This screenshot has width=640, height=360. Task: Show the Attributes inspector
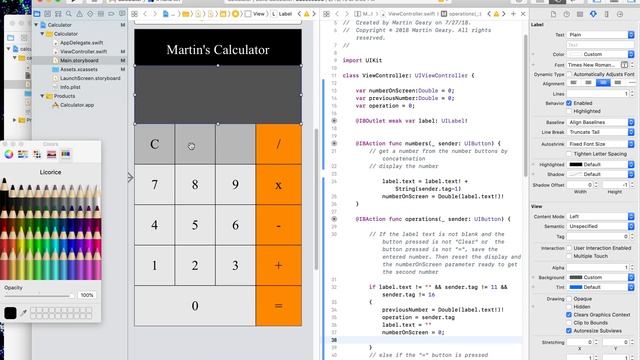click(593, 14)
